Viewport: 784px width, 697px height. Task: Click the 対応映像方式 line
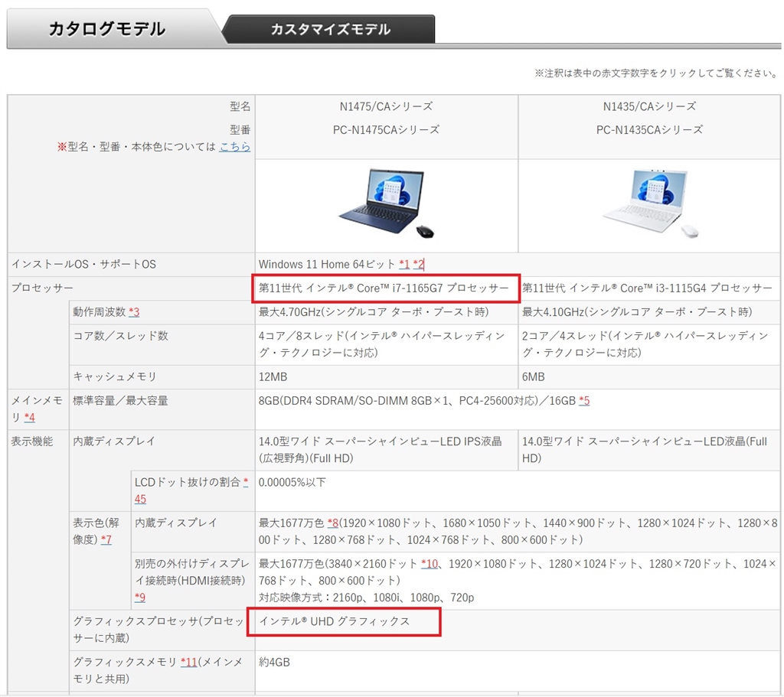[367, 598]
